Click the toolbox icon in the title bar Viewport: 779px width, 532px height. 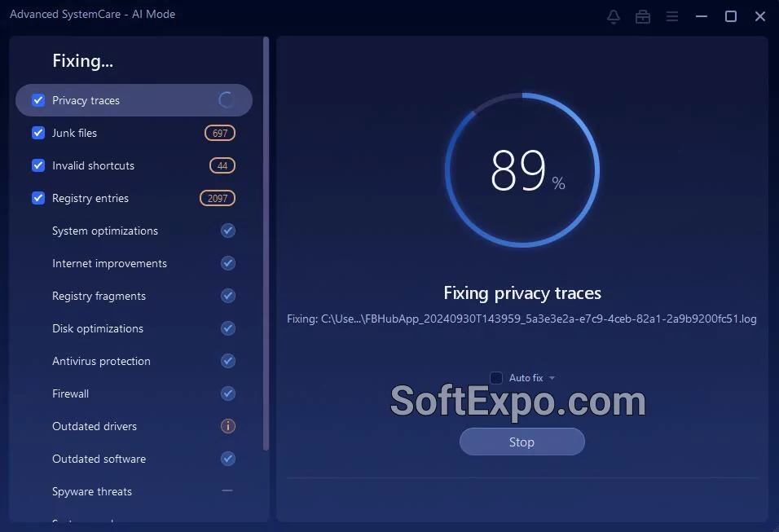pyautogui.click(x=642, y=15)
